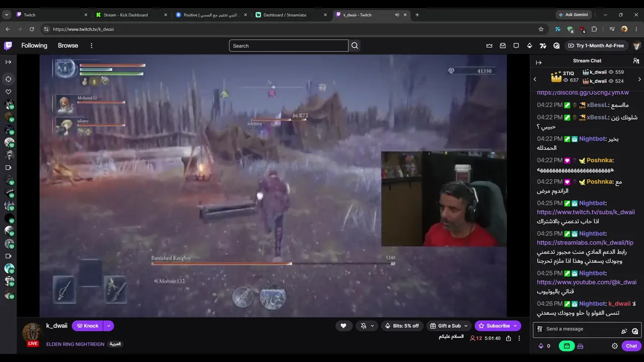The image size is (644, 362).
Task: Click the Ask Gemini button
Action: point(574,15)
